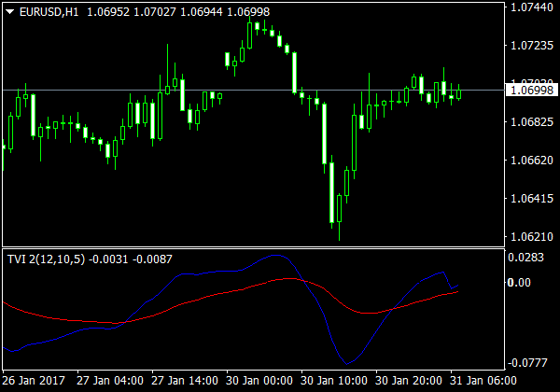This screenshot has height=392, width=560.
Task: Click the EURUSD,H1 chart title
Action: coord(49,9)
